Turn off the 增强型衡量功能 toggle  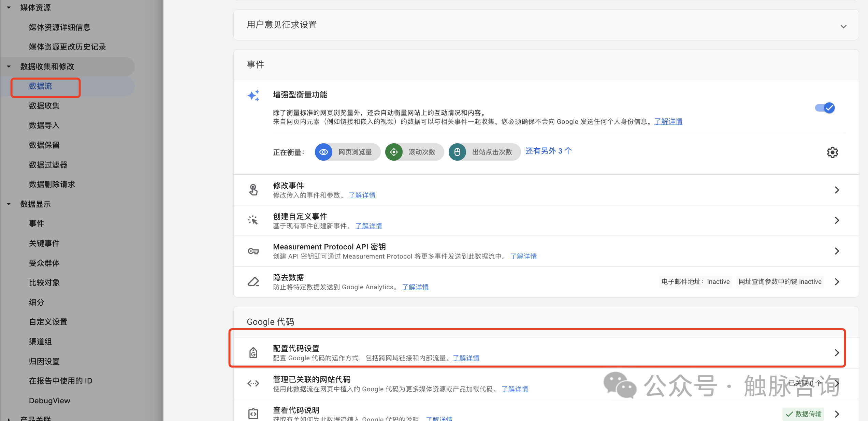click(825, 108)
